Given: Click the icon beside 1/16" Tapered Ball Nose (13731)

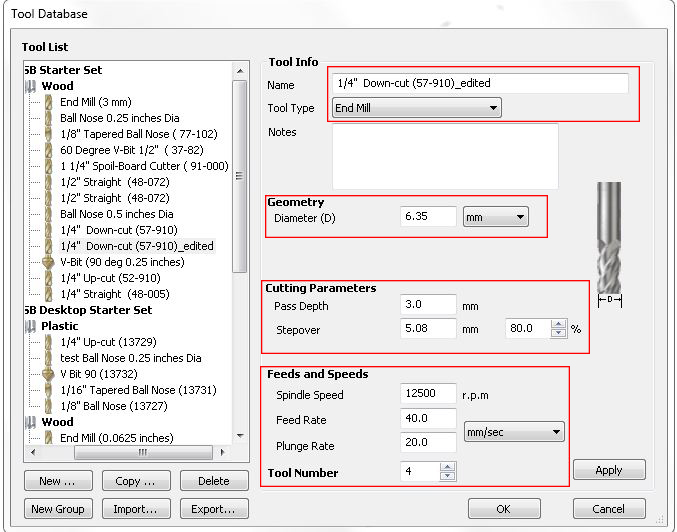Looking at the screenshot, I should (x=49, y=390).
